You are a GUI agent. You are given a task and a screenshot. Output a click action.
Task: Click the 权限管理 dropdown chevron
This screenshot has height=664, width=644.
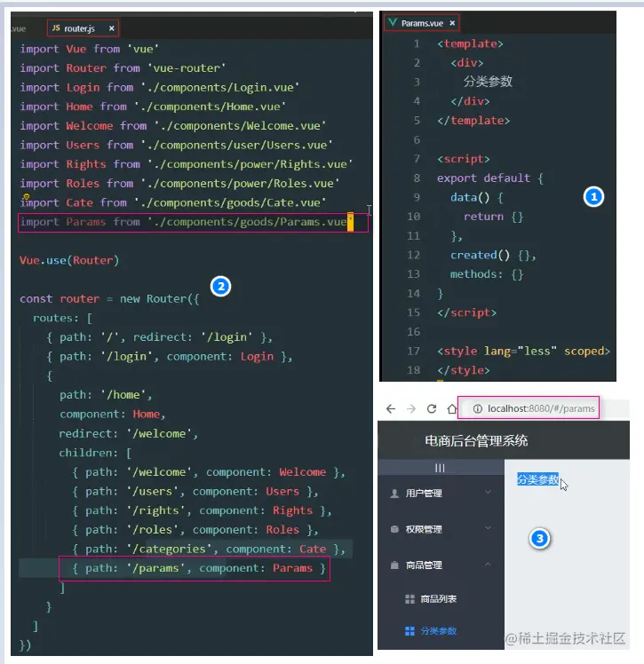click(x=488, y=528)
